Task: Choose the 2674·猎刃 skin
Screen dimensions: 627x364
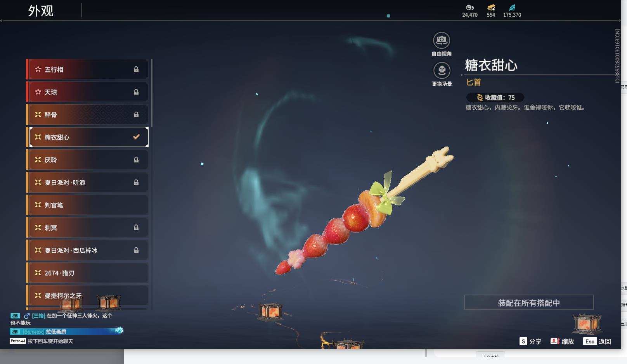Action: pyautogui.click(x=88, y=273)
